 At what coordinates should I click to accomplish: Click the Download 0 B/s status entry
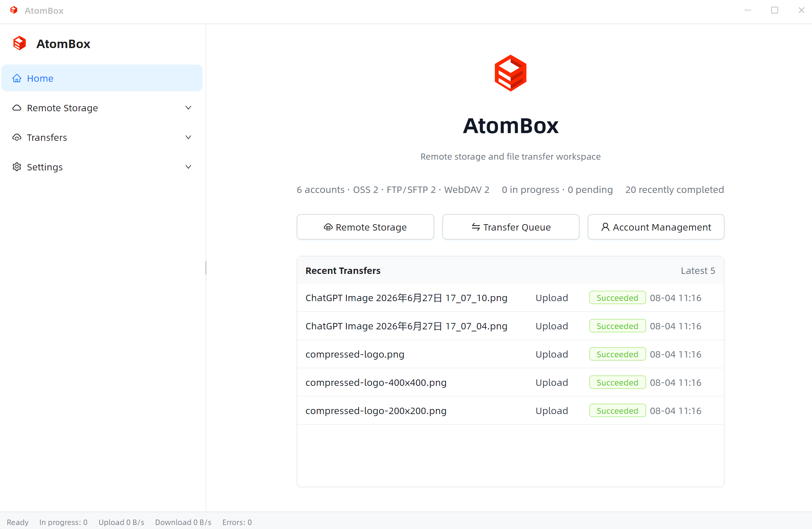[183, 522]
